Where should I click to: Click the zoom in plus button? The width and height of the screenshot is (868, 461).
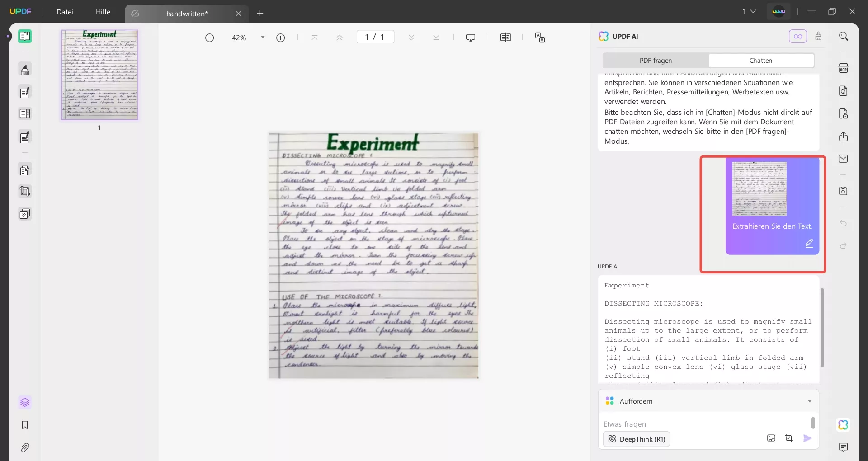pos(280,38)
